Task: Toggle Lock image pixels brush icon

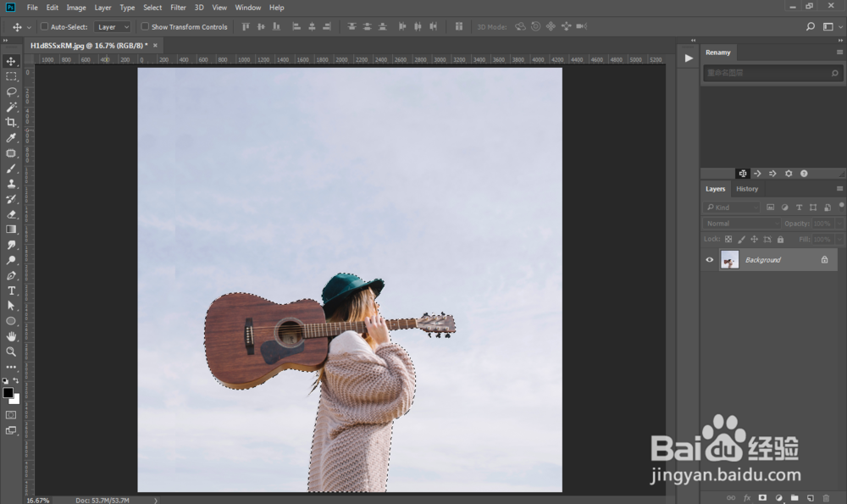Action: pyautogui.click(x=741, y=240)
